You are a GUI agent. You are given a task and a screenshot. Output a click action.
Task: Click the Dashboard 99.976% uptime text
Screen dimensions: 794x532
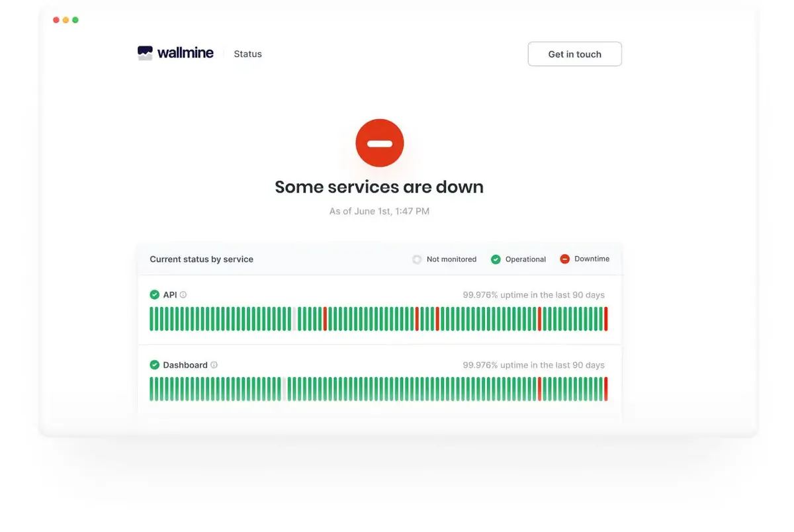pos(533,365)
